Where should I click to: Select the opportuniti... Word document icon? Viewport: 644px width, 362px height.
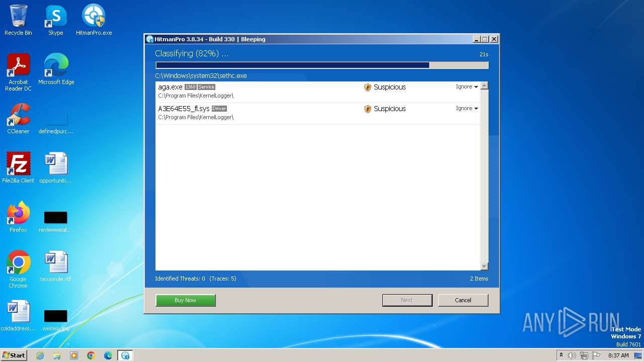click(56, 167)
